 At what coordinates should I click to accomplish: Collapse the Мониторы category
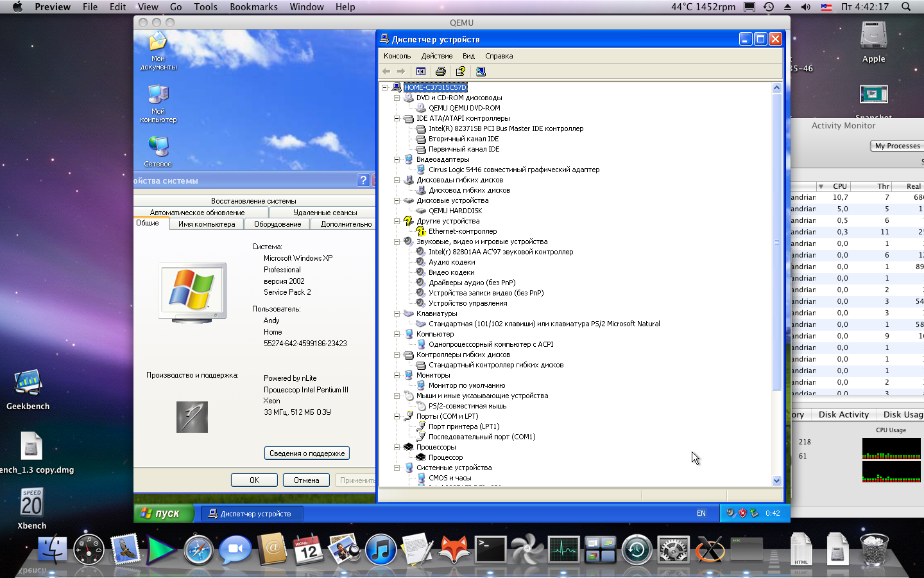click(397, 375)
